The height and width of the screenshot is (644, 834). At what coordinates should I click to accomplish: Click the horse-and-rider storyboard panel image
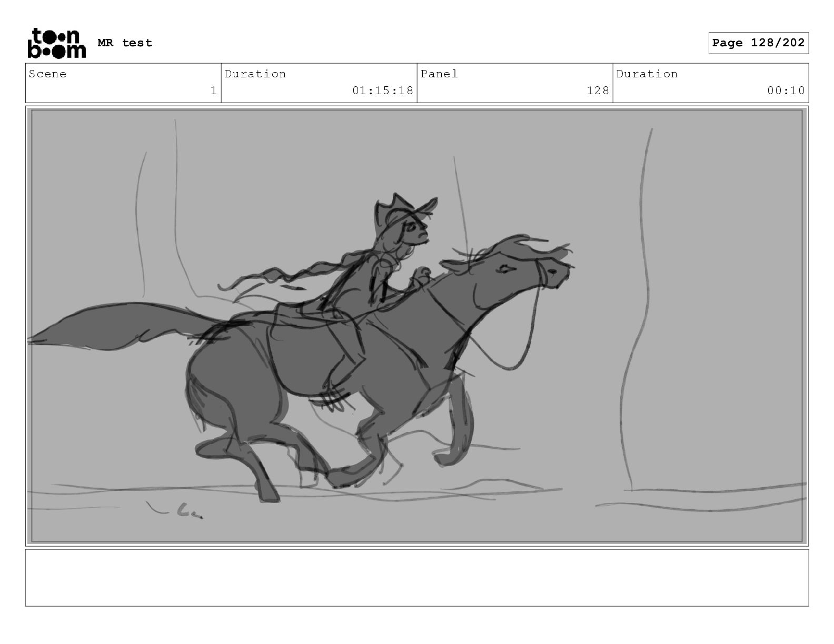417,326
